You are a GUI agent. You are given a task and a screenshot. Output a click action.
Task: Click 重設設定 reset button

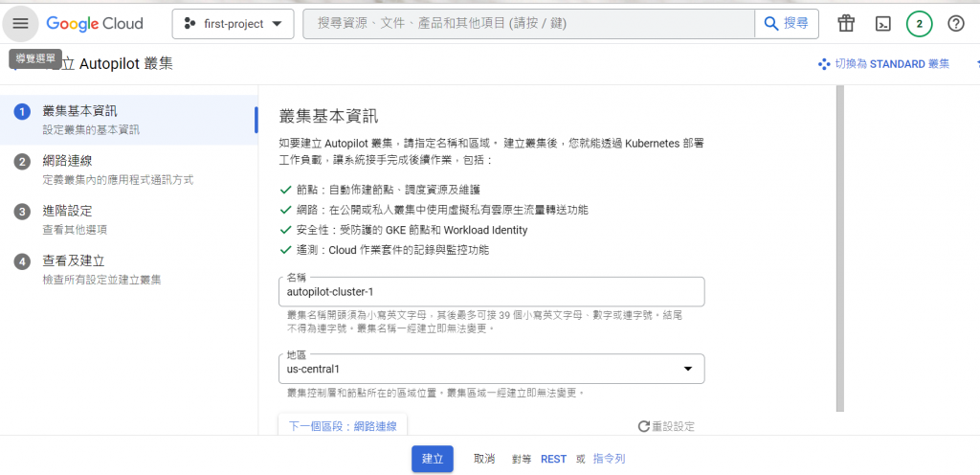click(666, 426)
